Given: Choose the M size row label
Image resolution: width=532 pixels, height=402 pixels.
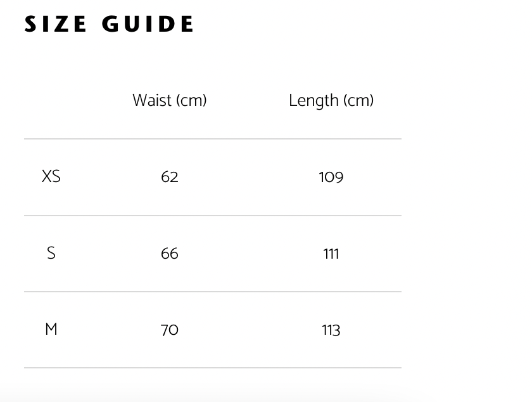Looking at the screenshot, I should click(x=51, y=329).
